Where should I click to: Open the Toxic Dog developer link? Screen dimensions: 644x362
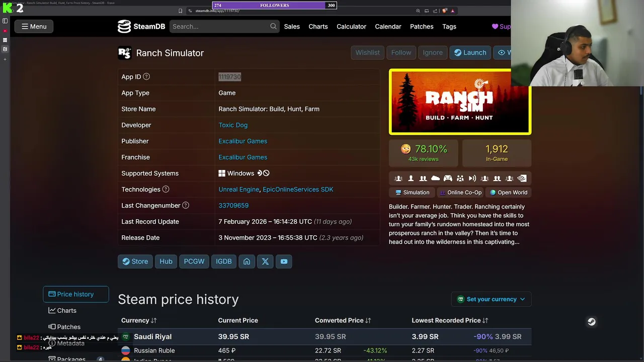233,125
